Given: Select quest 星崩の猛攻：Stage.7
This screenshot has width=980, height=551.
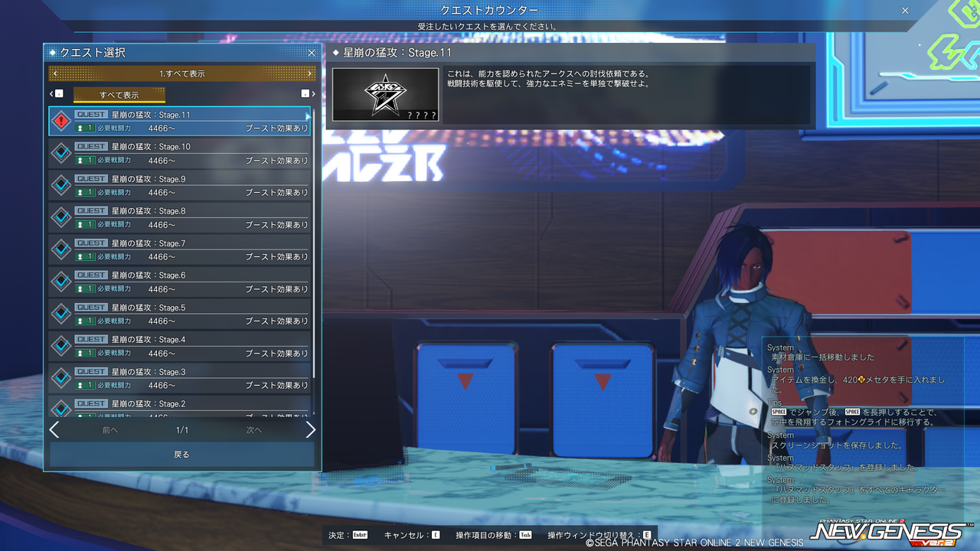Looking at the screenshot, I should tap(179, 250).
